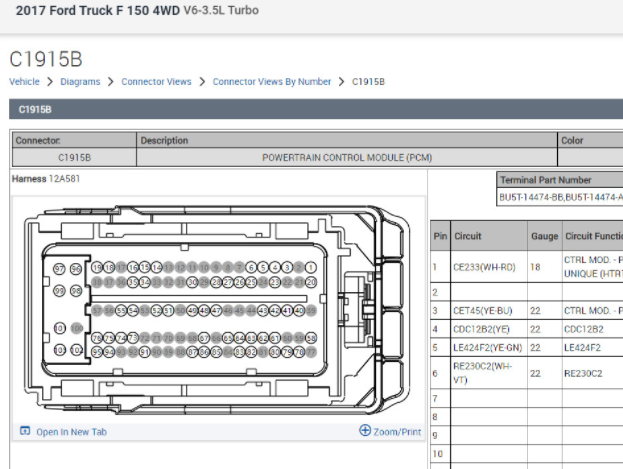Click the Color column header
The height and width of the screenshot is (469, 623).
590,140
